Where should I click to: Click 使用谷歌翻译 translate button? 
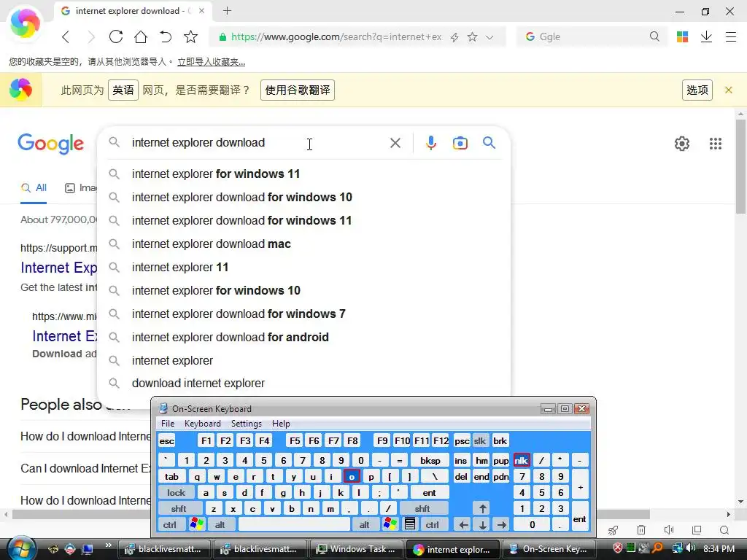[298, 90]
